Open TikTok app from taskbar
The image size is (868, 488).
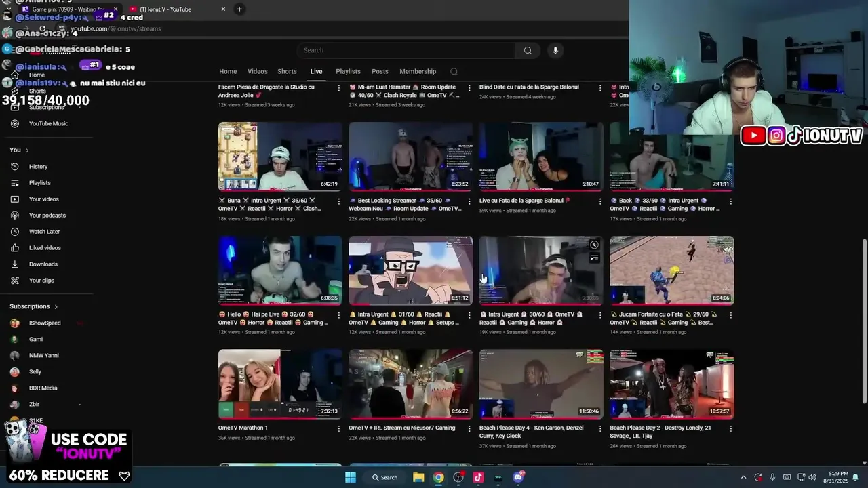pyautogui.click(x=478, y=477)
